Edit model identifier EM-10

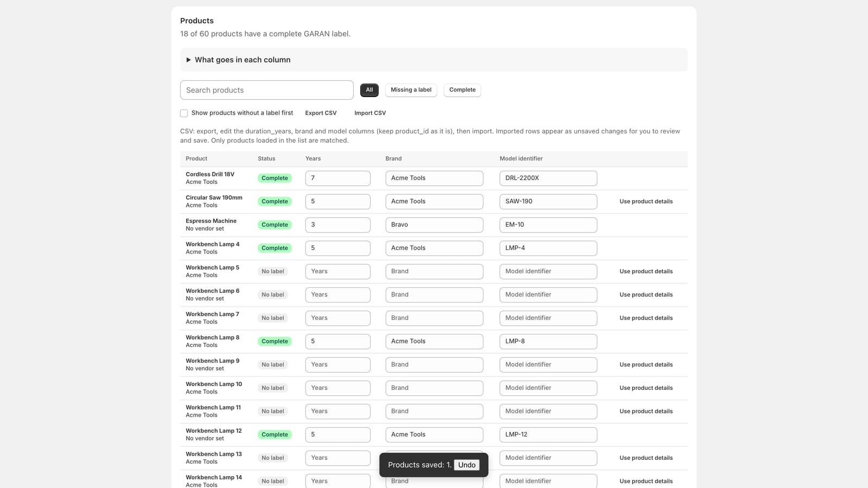(548, 225)
